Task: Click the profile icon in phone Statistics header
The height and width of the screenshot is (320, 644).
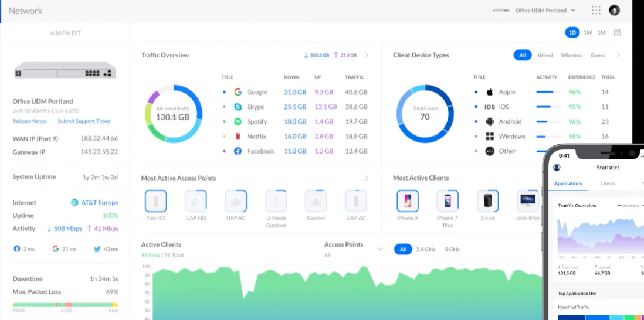Action: pos(557,168)
